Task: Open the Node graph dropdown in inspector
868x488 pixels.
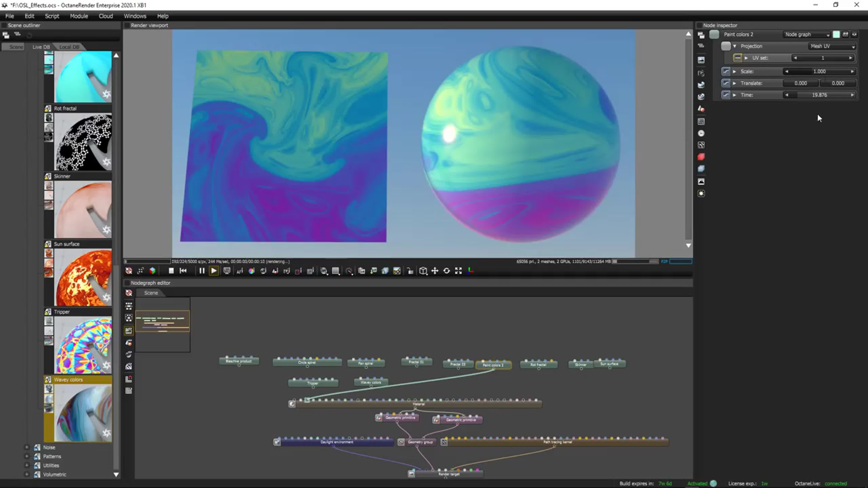Action: coord(807,34)
